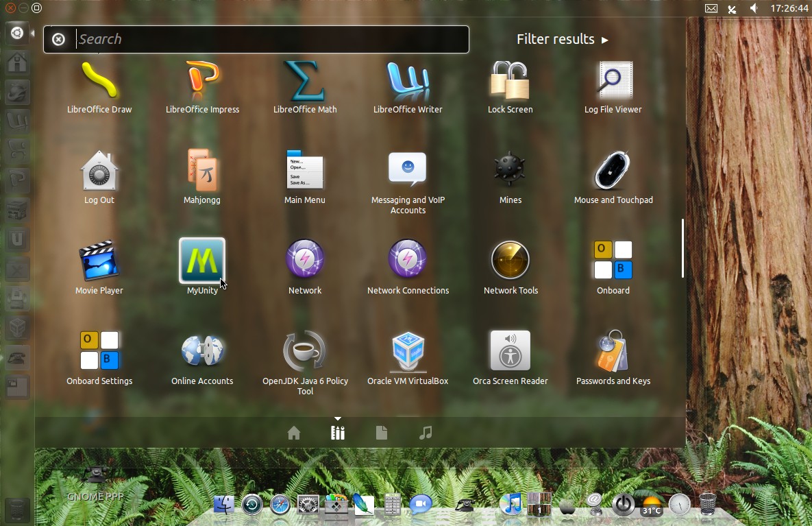This screenshot has width=812, height=526.
Task: Open the calculator in the dock
Action: point(393,504)
